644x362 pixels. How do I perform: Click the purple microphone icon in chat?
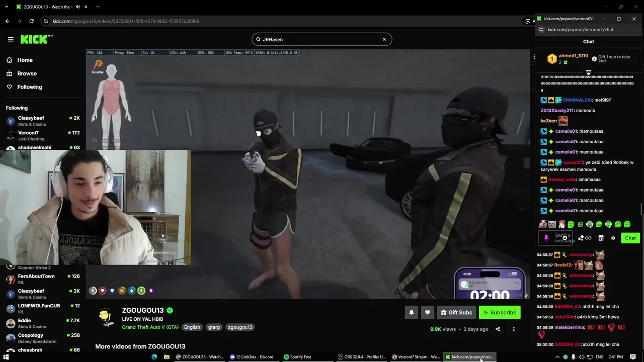(546, 238)
